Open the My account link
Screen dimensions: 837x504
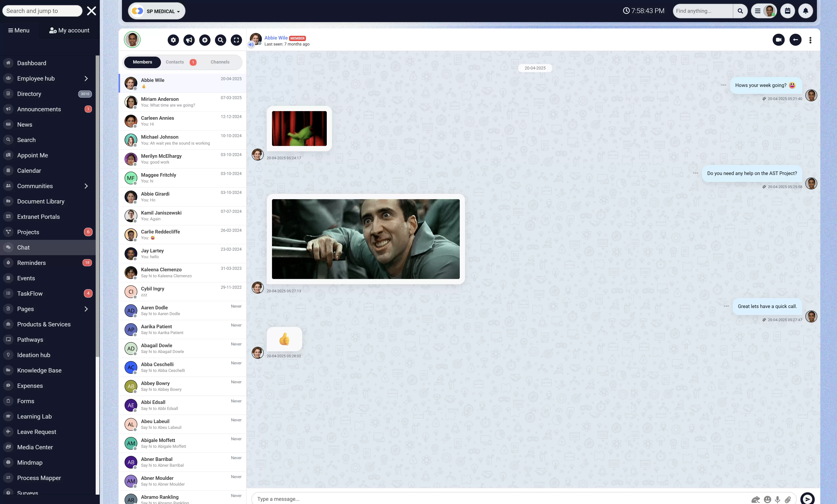69,30
